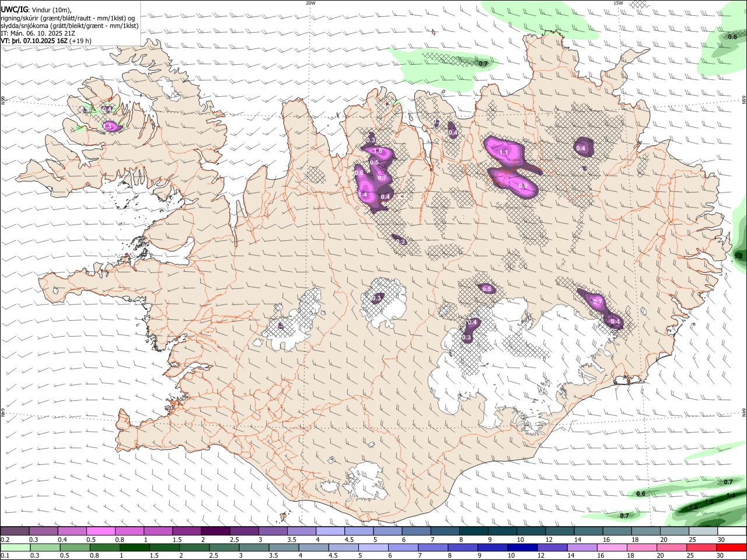Select the hot pink 20–25 rain swatch
The width and height of the screenshot is (747, 560).
click(672, 547)
